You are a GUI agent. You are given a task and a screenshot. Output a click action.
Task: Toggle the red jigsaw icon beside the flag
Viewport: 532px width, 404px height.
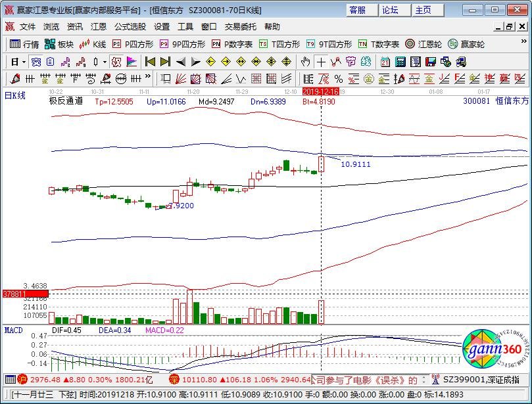pos(116,62)
